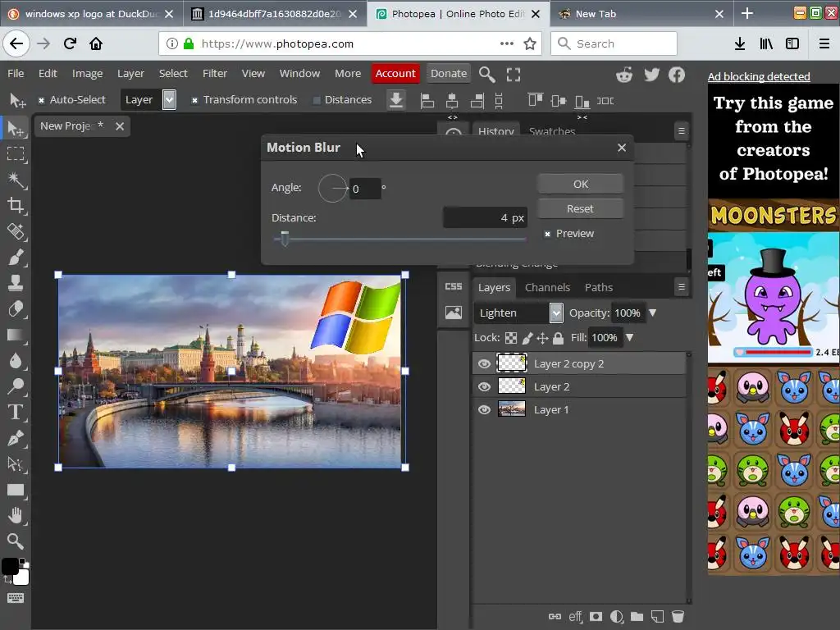Select the Zoom tool in the left toolbar
Screen dimensions: 840x630
[16, 541]
